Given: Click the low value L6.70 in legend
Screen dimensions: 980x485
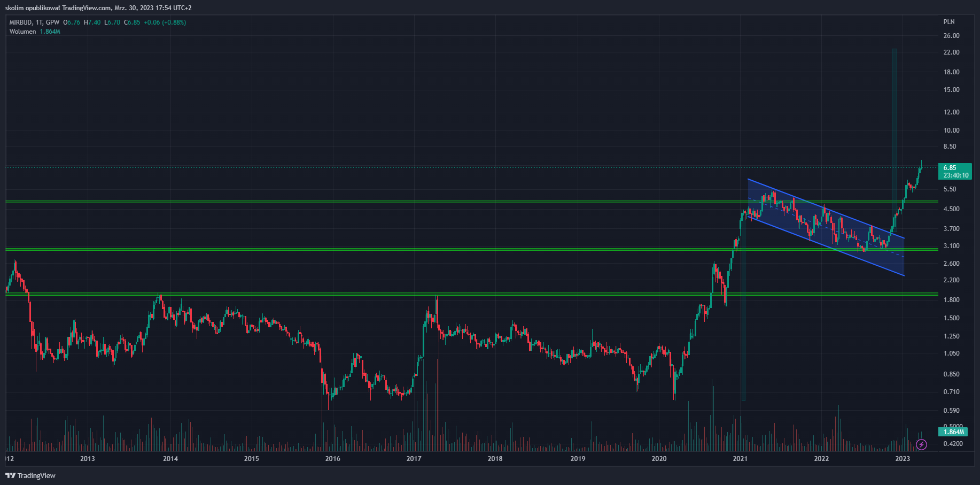Looking at the screenshot, I should point(112,22).
